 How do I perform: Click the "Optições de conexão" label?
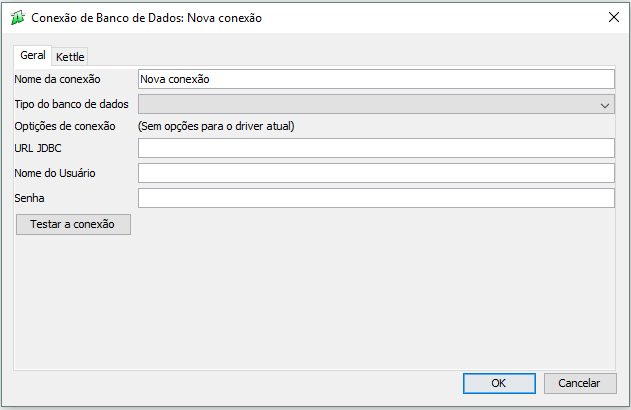coord(65,126)
